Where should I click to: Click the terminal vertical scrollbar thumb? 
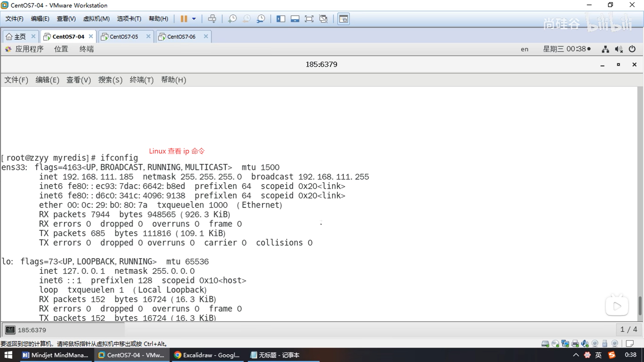click(x=640, y=305)
